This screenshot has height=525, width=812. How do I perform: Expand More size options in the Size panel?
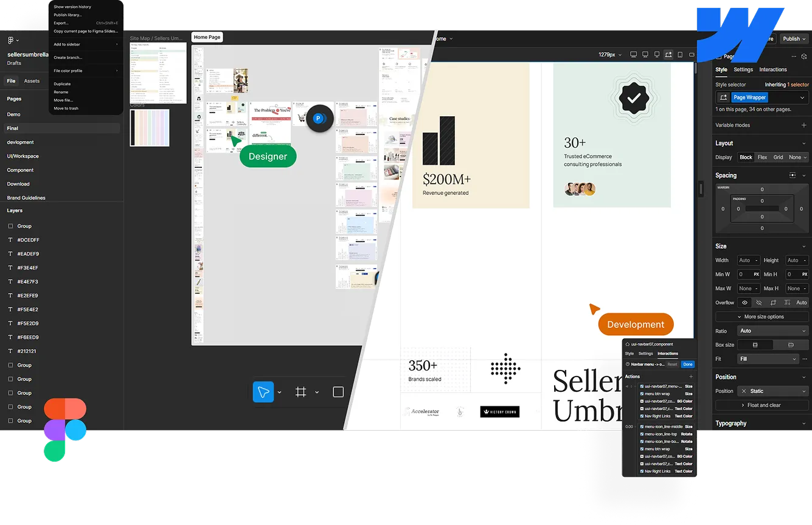(x=761, y=316)
